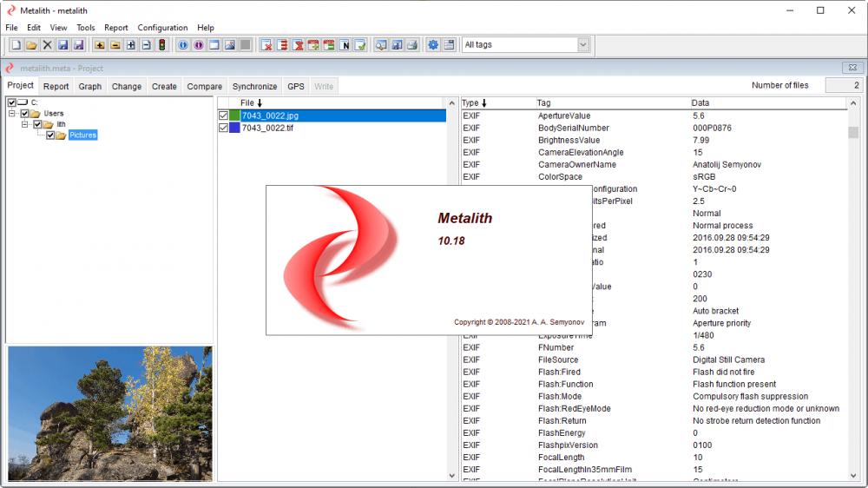This screenshot has width=868, height=488.
Task: Switch to the GPS tab
Action: tap(296, 87)
